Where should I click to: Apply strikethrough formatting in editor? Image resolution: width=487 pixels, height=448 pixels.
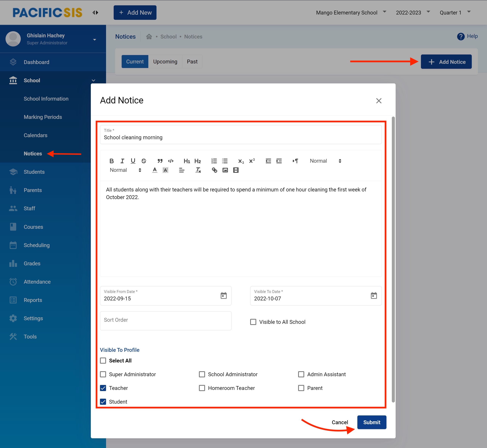click(144, 161)
